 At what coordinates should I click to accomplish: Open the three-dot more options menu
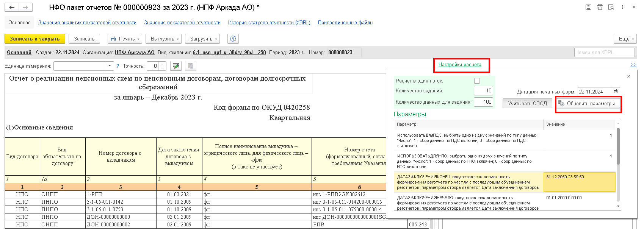[x=622, y=7]
